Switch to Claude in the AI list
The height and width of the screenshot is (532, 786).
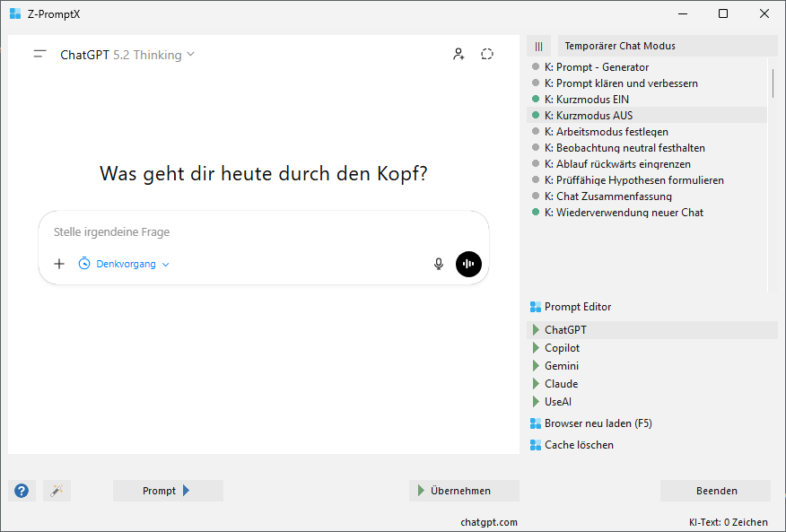[x=561, y=384]
